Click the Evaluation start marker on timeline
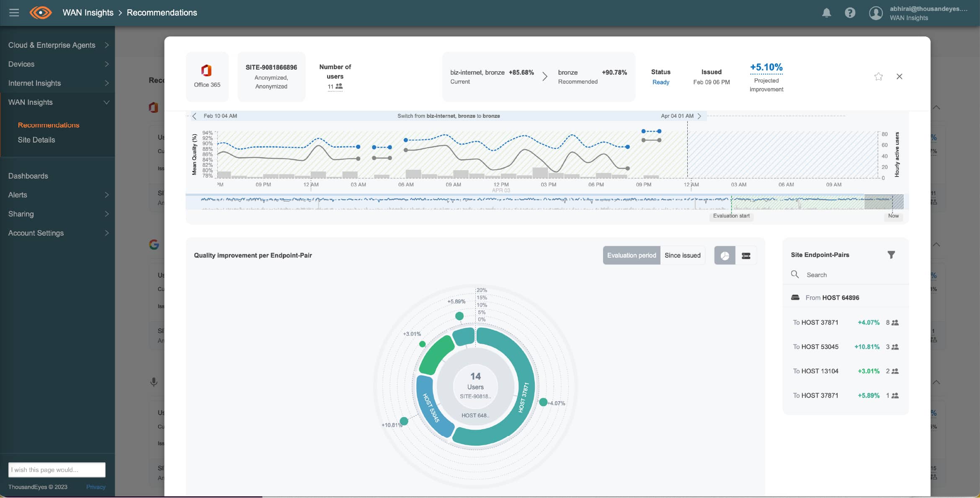 [x=731, y=216]
